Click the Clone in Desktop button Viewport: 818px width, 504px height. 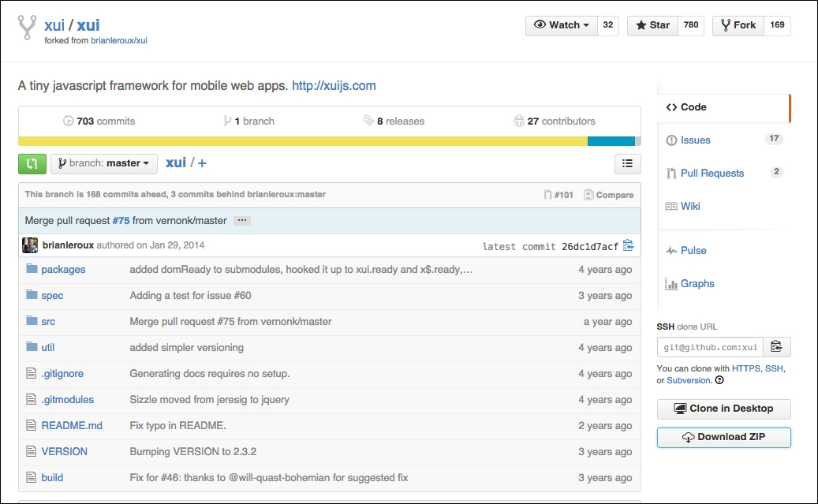[723, 409]
